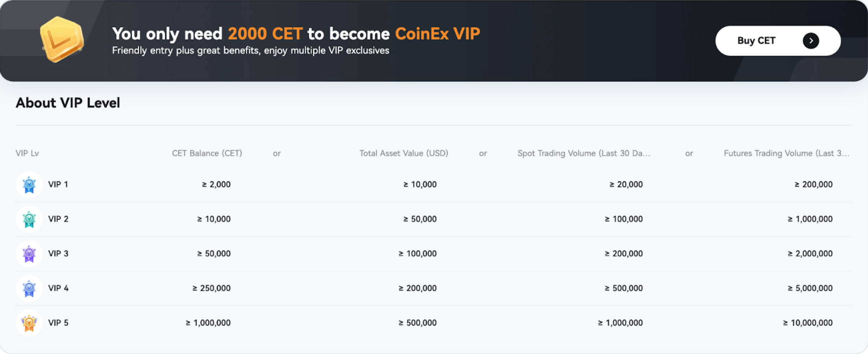Select the VIP 5 row label
Screen dimensions: 868x354
tap(58, 323)
